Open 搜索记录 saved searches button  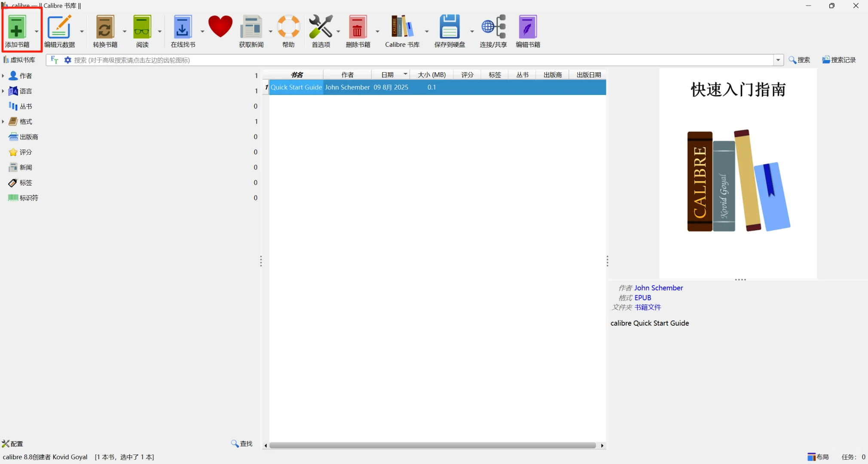(x=839, y=60)
